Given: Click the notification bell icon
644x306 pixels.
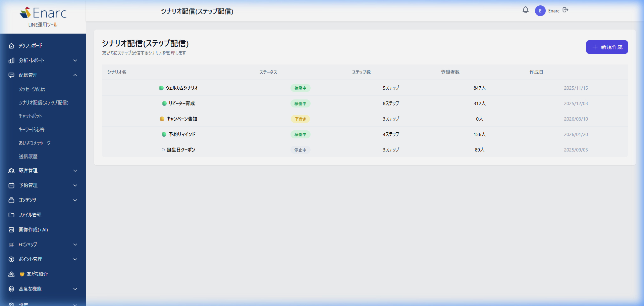Looking at the screenshot, I should coord(525,10).
